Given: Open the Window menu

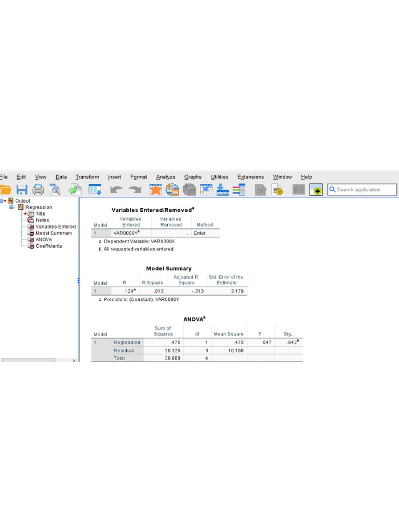Looking at the screenshot, I should point(282,177).
